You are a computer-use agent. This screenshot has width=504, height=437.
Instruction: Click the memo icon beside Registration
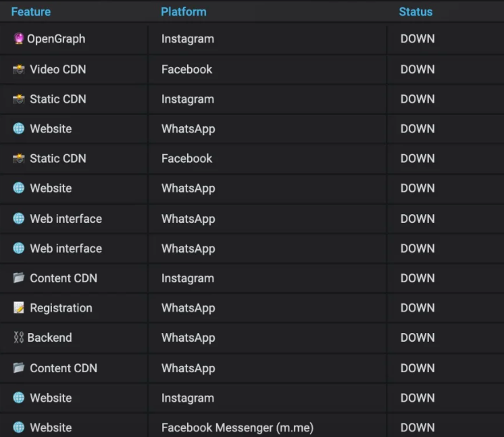(19, 308)
